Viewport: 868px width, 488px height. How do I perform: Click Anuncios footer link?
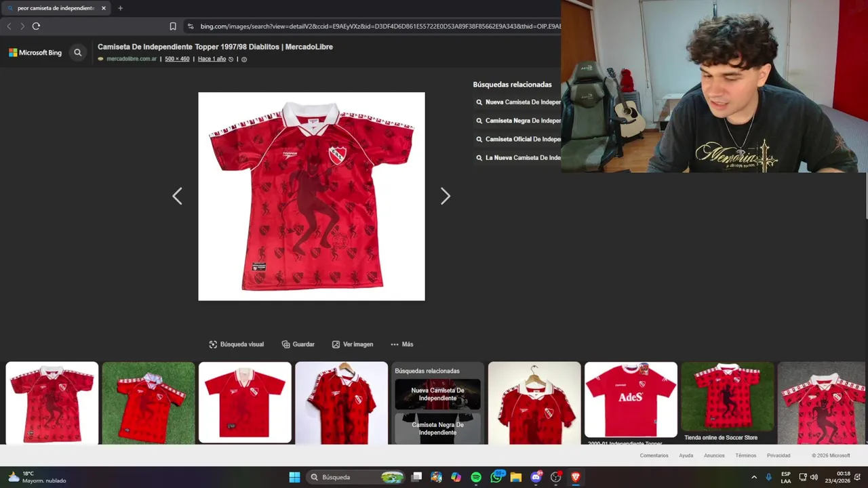point(714,455)
